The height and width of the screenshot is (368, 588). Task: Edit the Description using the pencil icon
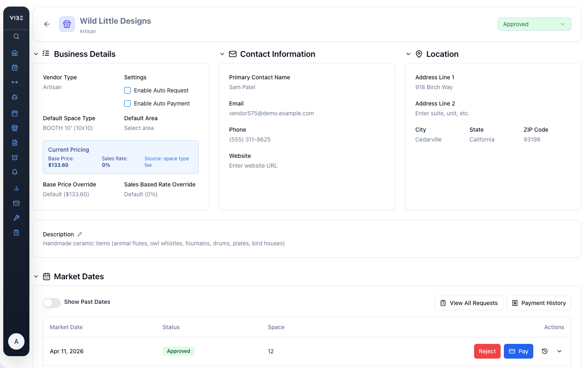coord(80,234)
